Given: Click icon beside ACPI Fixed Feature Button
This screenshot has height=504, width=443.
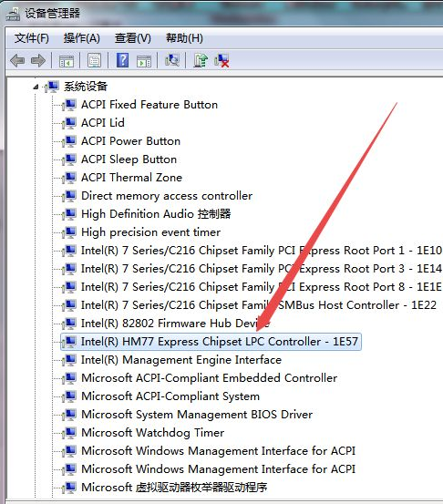Looking at the screenshot, I should (x=69, y=105).
